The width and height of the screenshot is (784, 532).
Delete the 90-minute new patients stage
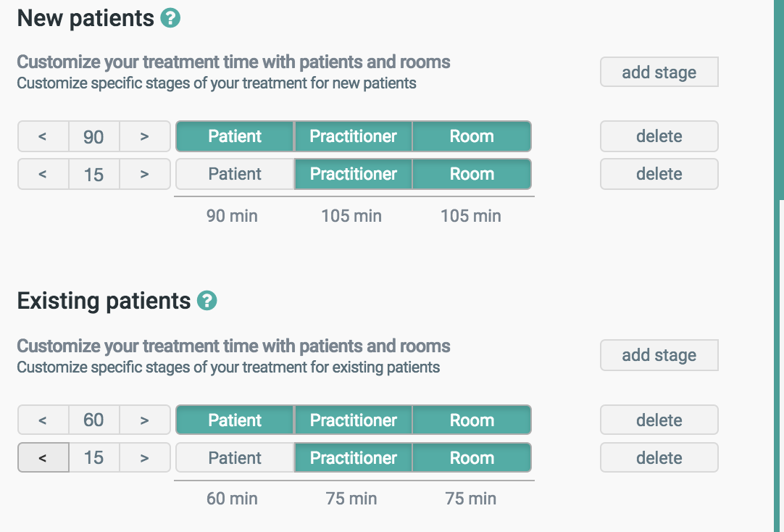tap(659, 136)
